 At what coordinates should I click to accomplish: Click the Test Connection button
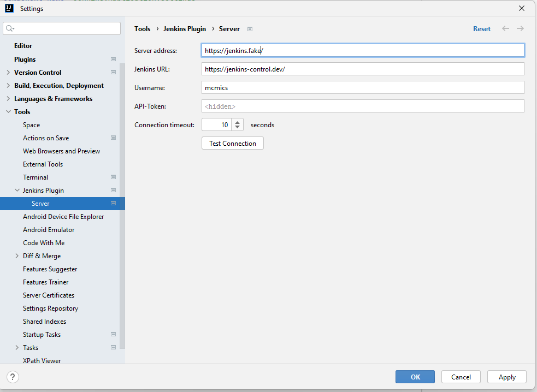coord(233,143)
